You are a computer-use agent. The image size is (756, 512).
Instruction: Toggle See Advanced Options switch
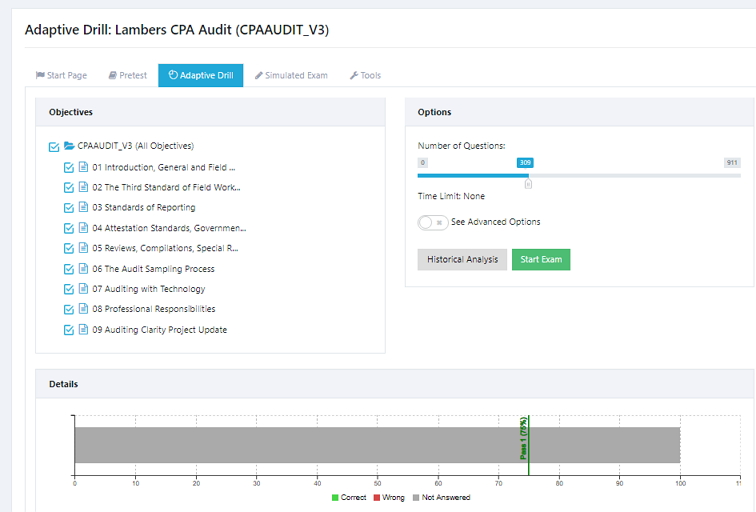tap(433, 222)
